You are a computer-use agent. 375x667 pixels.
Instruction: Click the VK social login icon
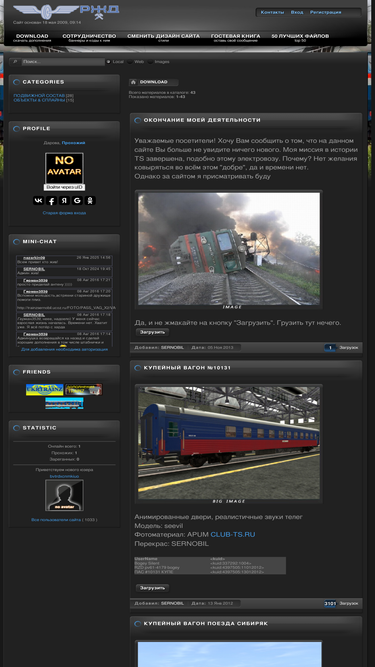point(38,201)
